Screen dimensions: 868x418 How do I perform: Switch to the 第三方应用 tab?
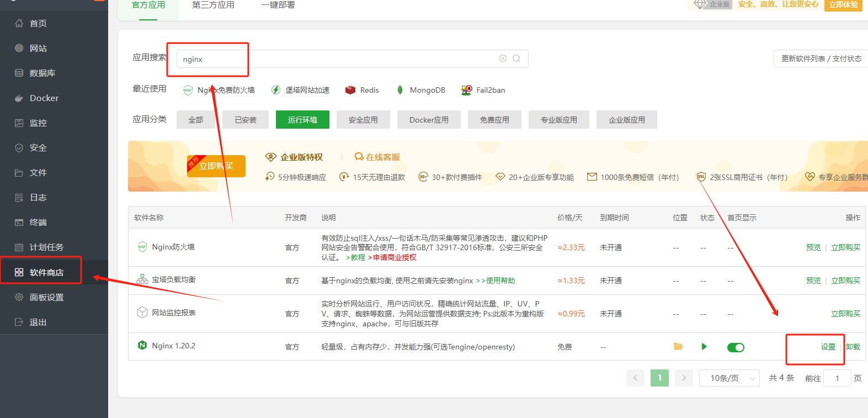coord(213,5)
